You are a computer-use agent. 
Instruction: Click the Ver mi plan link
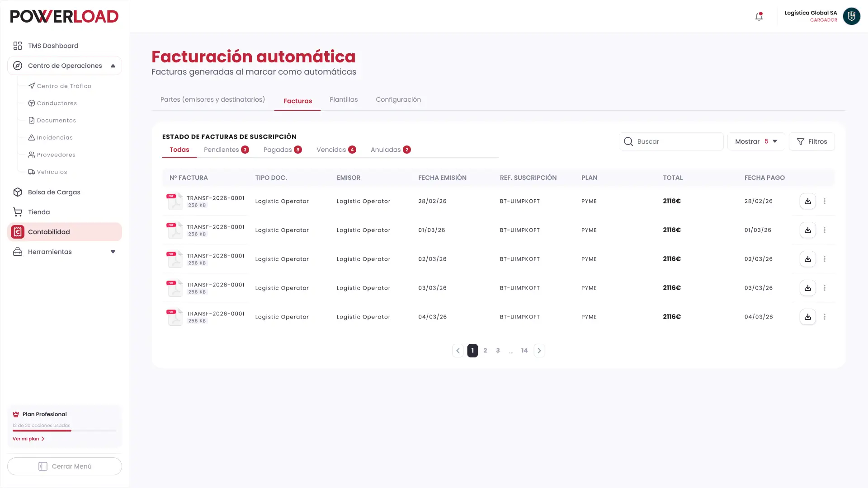coord(28,439)
